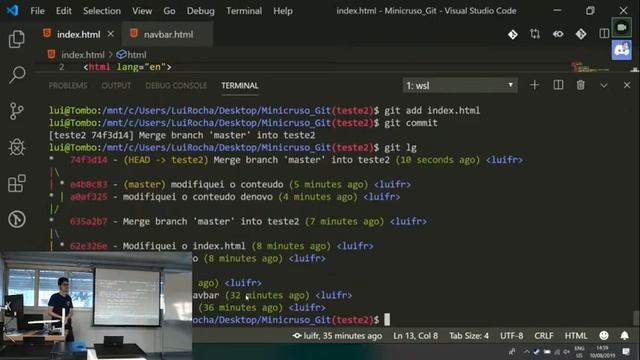Open the Source Control view
Screen dimensions: 640x360
point(17,111)
